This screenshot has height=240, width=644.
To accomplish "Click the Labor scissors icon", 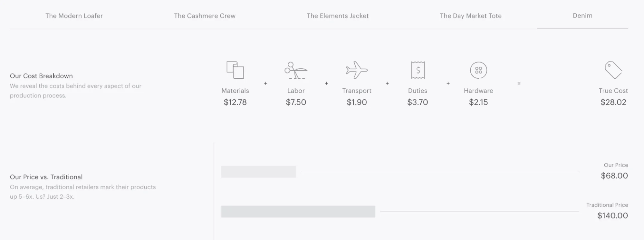I will click(296, 70).
